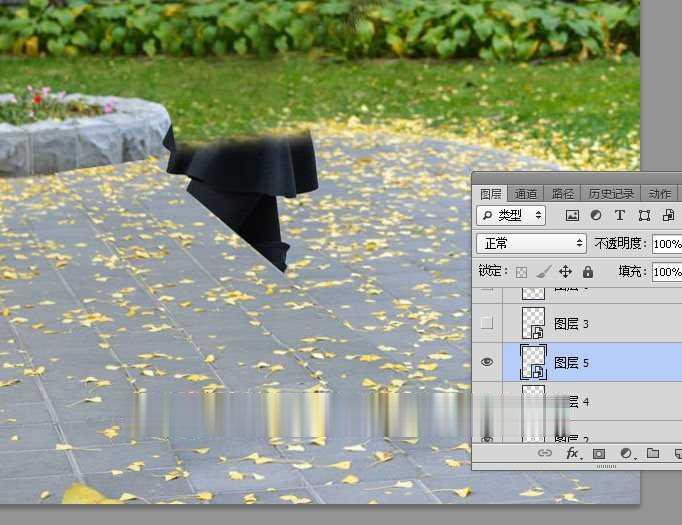Viewport: 682px width, 525px height.
Task: Select the 图层 3 layer name
Action: pos(571,324)
